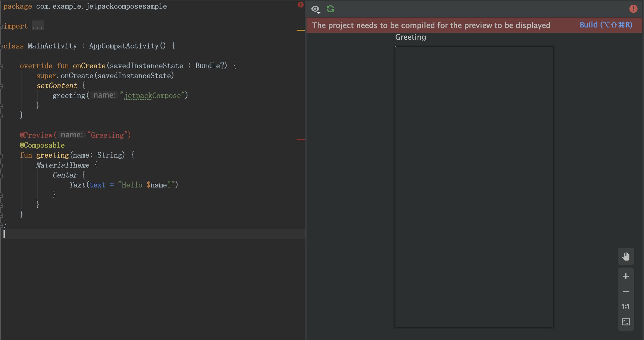Click the empty Greeting preview frame
The height and width of the screenshot is (340, 644).
click(474, 187)
